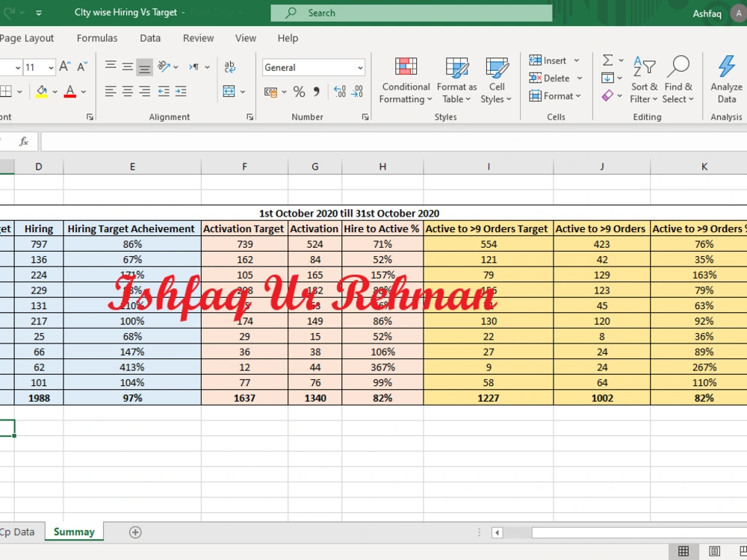The image size is (747, 560).
Task: Click the Merge & Center icon
Action: pyautogui.click(x=229, y=91)
